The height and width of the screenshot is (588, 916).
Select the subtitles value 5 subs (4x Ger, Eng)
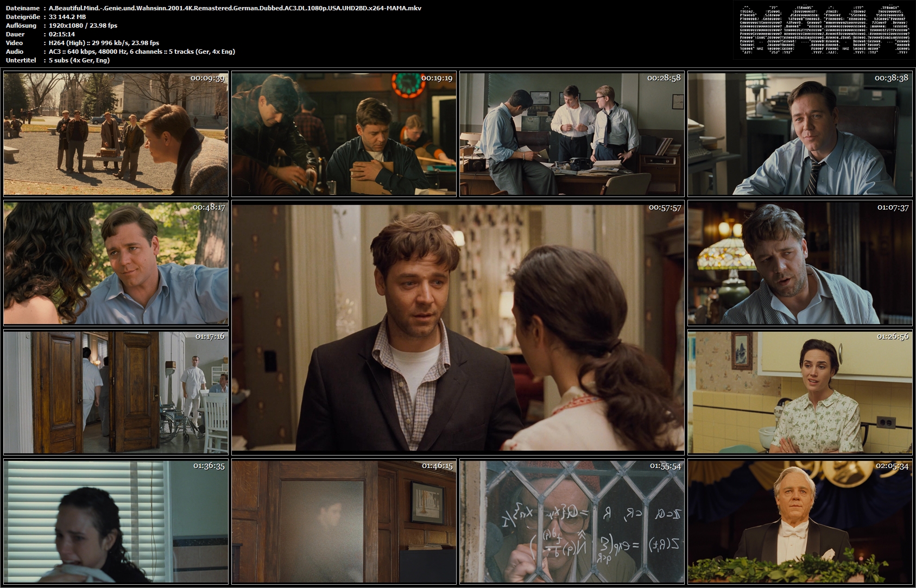79,60
